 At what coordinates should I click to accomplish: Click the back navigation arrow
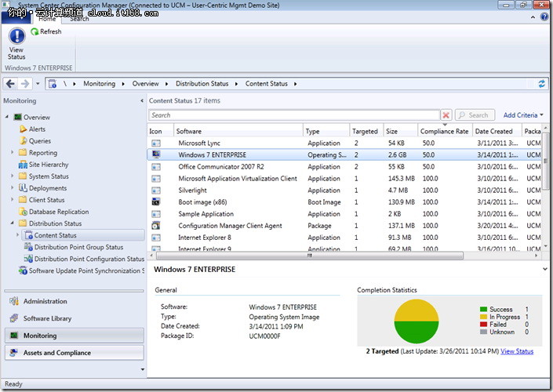[10, 84]
